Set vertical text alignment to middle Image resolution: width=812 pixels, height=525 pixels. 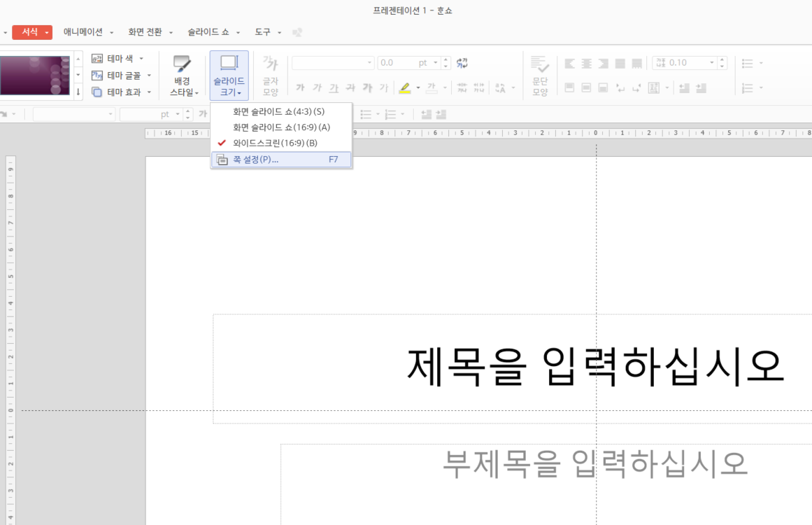(586, 88)
